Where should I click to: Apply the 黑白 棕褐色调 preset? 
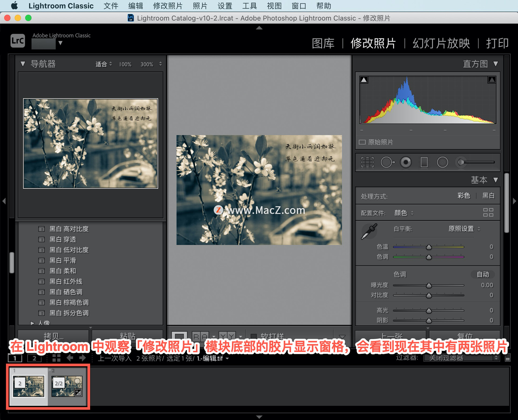coord(69,303)
